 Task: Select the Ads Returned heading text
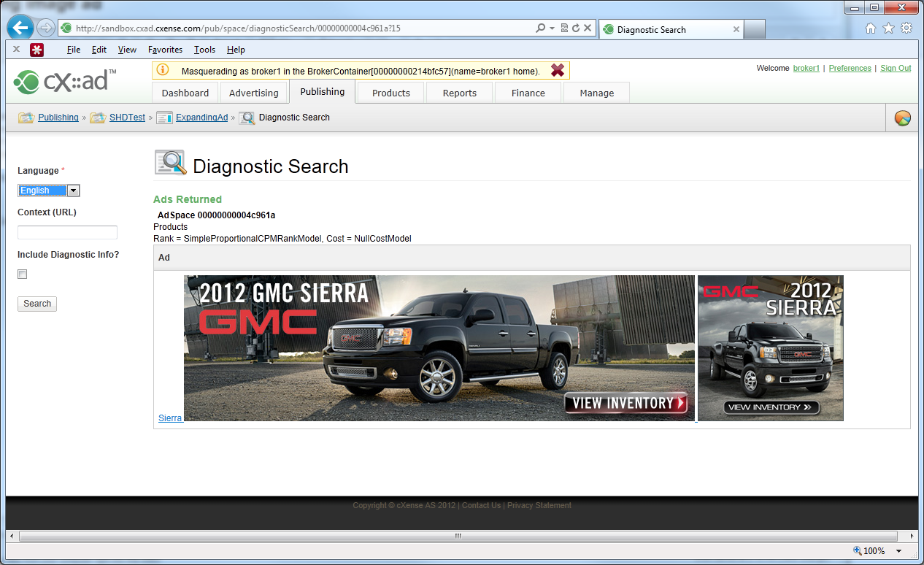click(x=188, y=199)
